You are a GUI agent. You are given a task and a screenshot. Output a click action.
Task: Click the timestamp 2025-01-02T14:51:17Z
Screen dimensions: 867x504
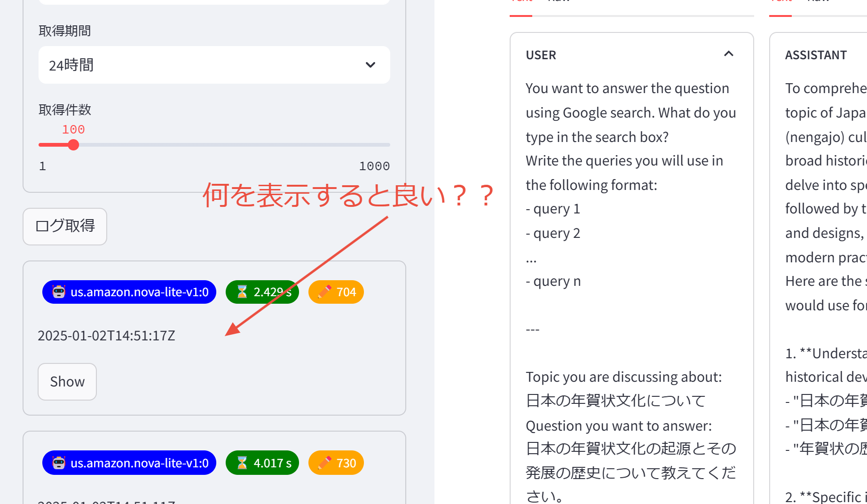click(106, 336)
